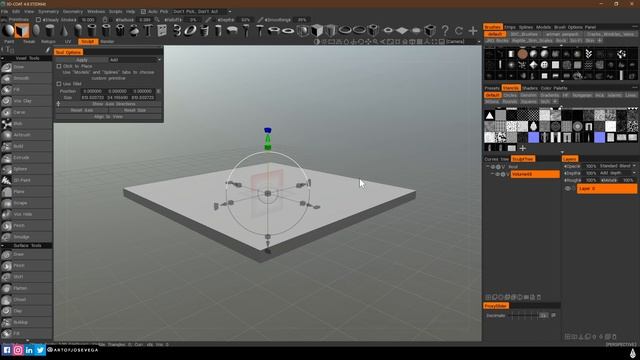Collapse the Volume8 node expander
Viewport: 640px width, 360px height.
493,174
